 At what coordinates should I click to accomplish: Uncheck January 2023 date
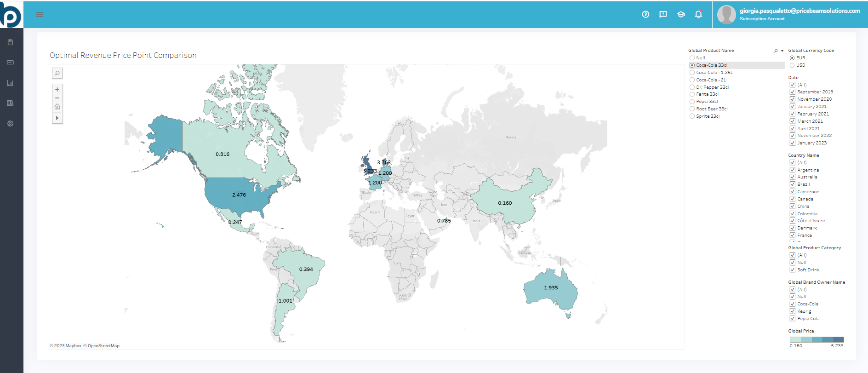[793, 143]
